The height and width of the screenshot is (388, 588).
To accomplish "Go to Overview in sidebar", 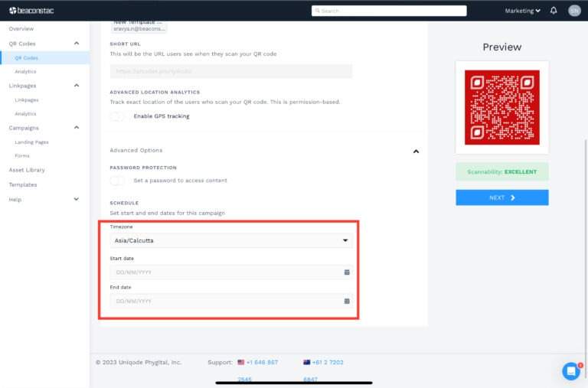I will (x=21, y=28).
